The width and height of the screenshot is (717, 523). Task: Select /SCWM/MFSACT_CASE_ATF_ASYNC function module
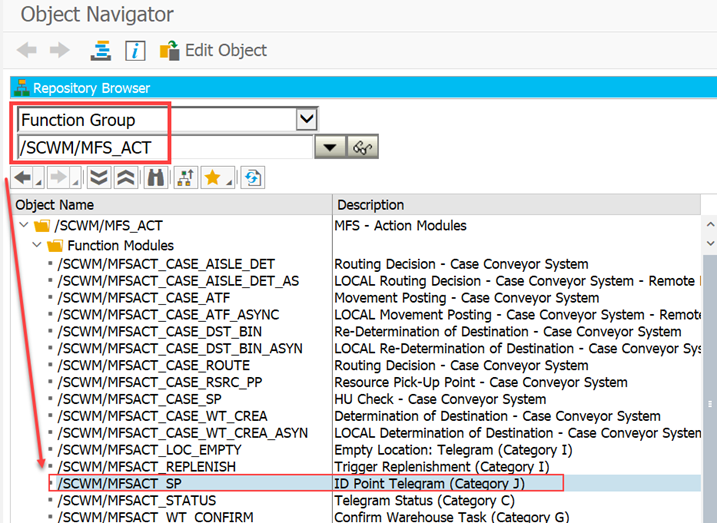[168, 315]
